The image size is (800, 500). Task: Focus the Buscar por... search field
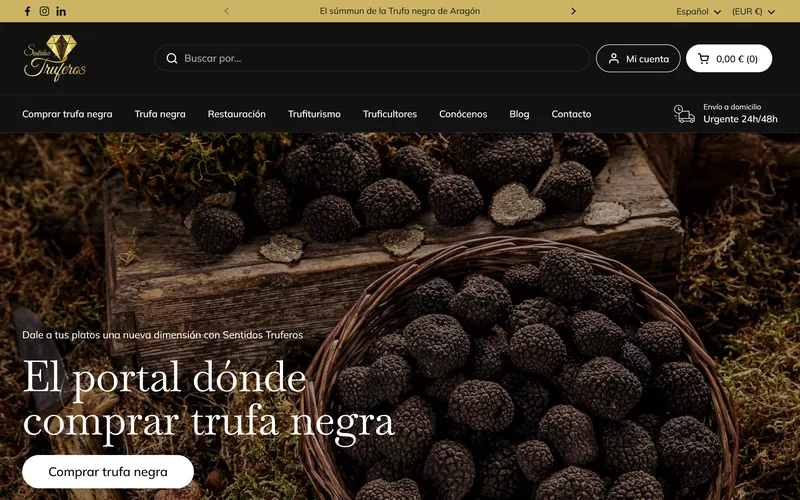pos(372,58)
